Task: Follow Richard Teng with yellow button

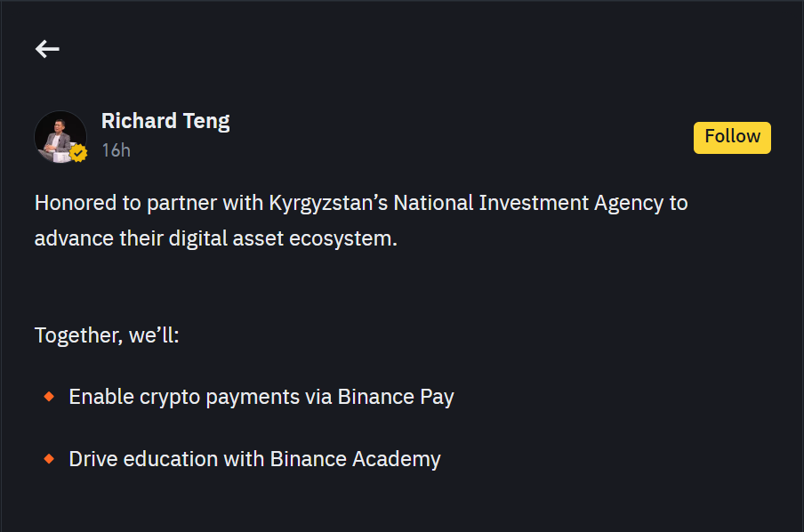Action: click(732, 138)
